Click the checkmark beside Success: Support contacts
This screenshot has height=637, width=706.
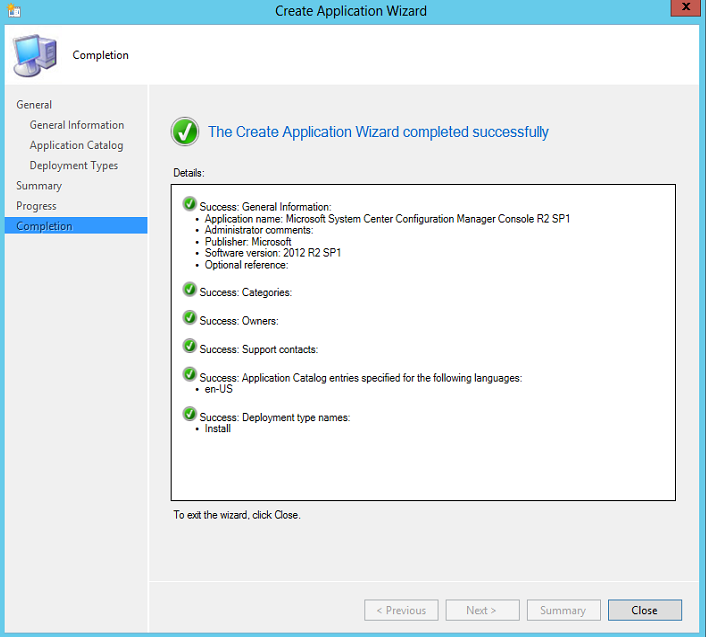tap(190, 346)
